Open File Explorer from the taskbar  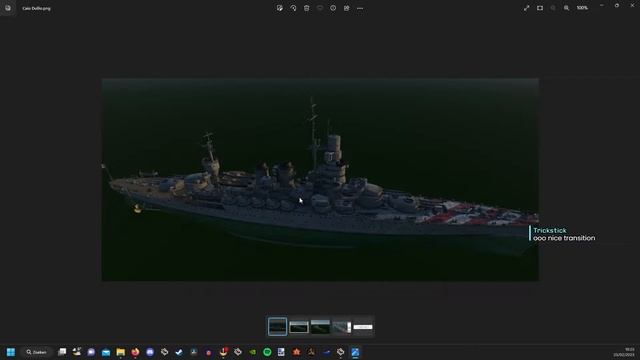pyautogui.click(x=120, y=352)
